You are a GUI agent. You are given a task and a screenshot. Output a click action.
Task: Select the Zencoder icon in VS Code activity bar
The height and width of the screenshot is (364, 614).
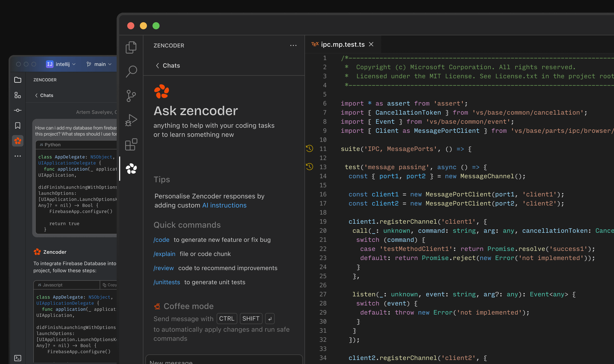[x=131, y=169]
